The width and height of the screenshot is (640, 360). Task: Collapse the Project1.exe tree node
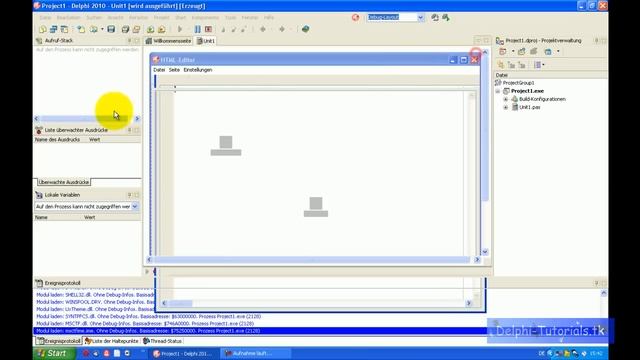498,91
